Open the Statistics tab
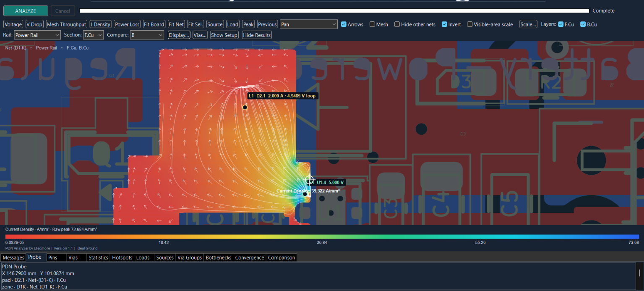 pyautogui.click(x=98, y=257)
